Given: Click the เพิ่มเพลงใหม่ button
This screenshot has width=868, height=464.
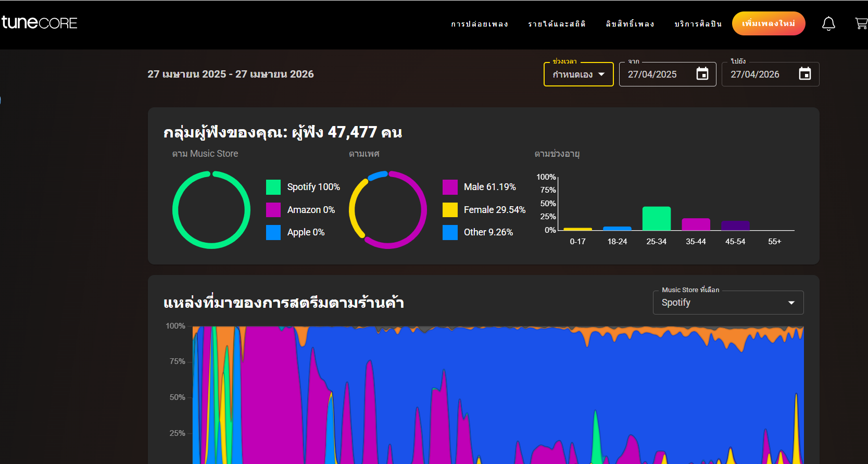Looking at the screenshot, I should click(769, 23).
